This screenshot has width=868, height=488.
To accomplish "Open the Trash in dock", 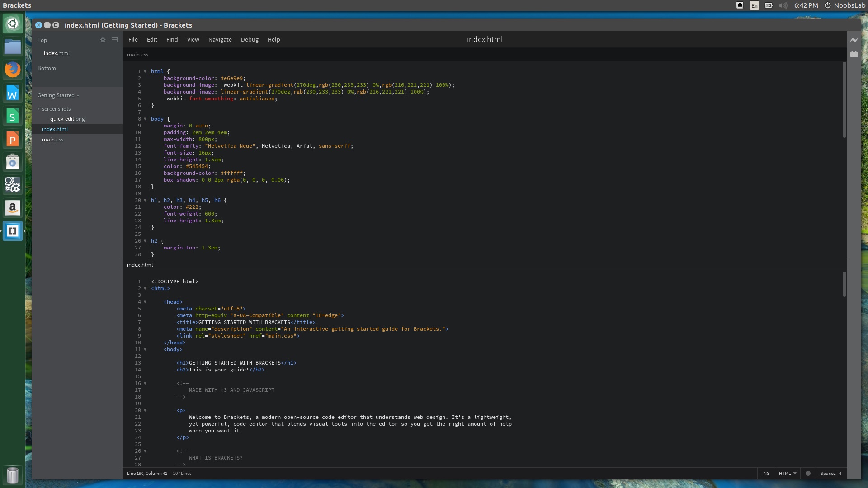I will [x=13, y=475].
